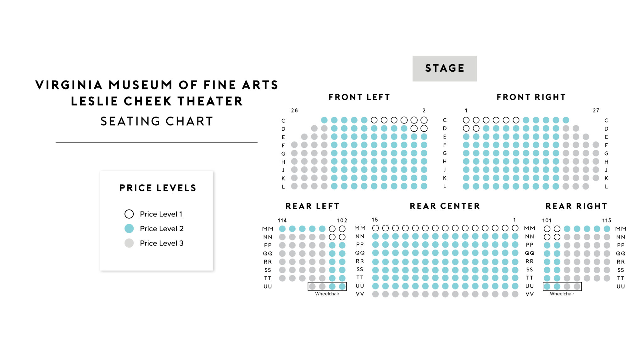Select rightmost seat in Rear Center row VV
644x362 pixels.
(x=515, y=294)
